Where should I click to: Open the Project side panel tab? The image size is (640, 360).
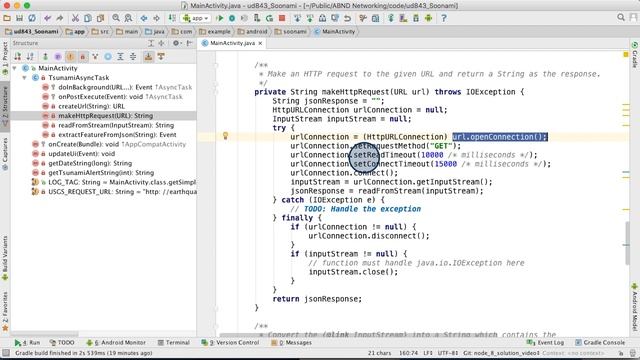tap(5, 59)
